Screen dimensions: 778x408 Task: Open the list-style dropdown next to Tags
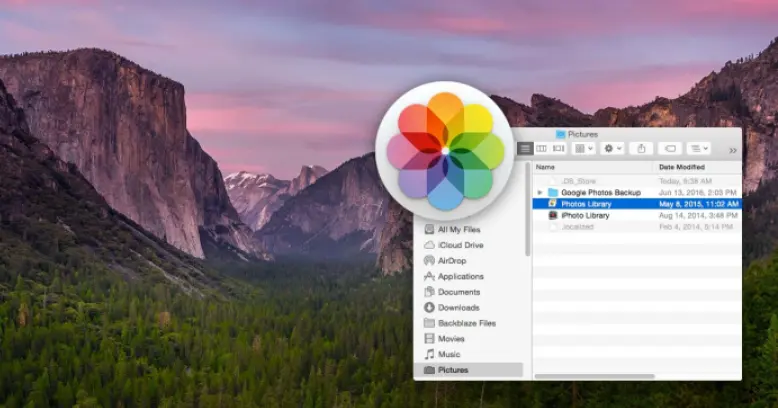pos(699,148)
